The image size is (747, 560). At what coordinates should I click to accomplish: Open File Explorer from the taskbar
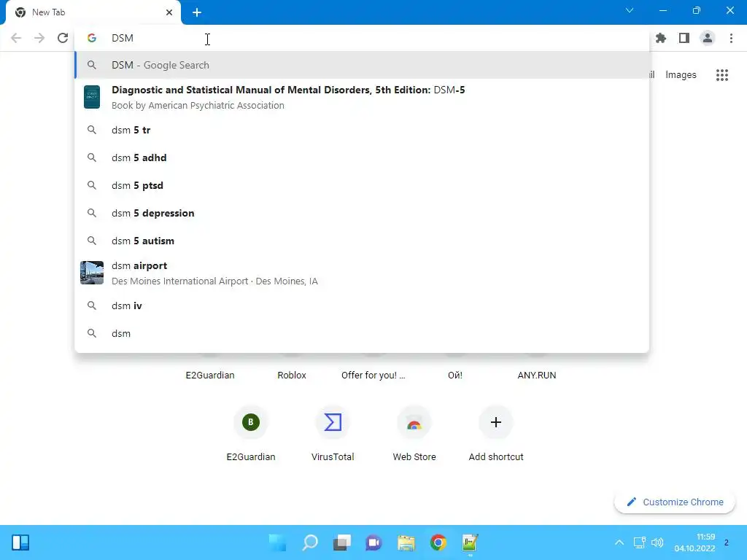tap(406, 542)
